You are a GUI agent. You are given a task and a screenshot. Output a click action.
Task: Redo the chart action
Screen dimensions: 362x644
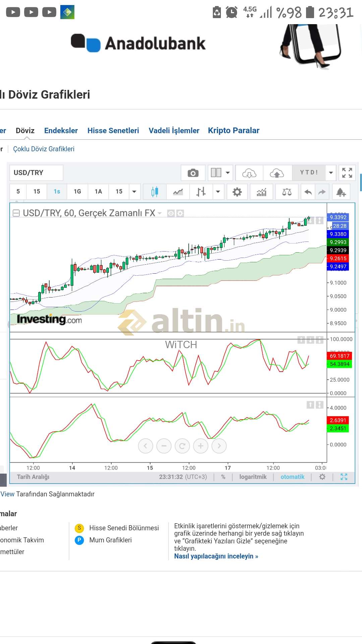322,192
